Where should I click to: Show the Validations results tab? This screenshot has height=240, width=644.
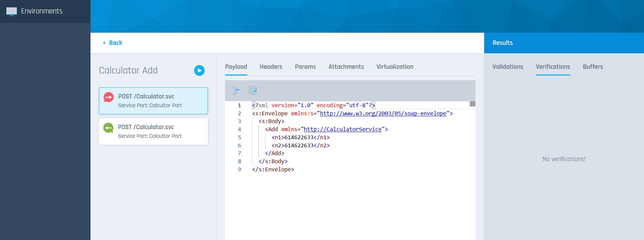[508, 67]
